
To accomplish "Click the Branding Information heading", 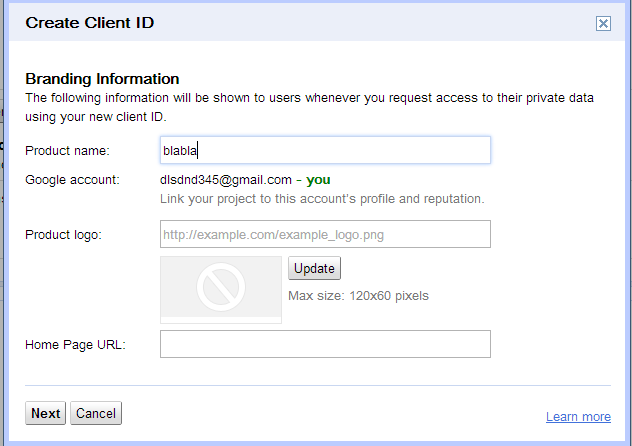I will point(102,79).
